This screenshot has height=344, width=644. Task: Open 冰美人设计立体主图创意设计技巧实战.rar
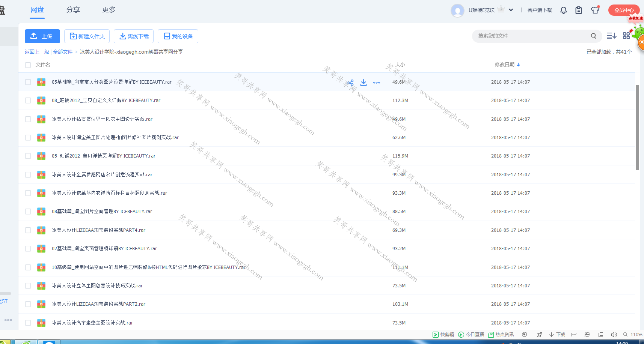coord(97,286)
